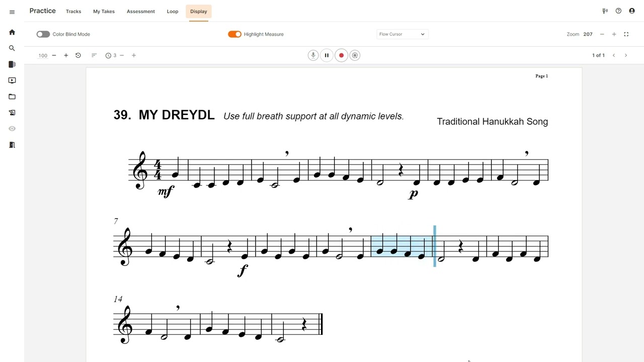Click the '39. MY DREYDL' title

[x=164, y=115]
